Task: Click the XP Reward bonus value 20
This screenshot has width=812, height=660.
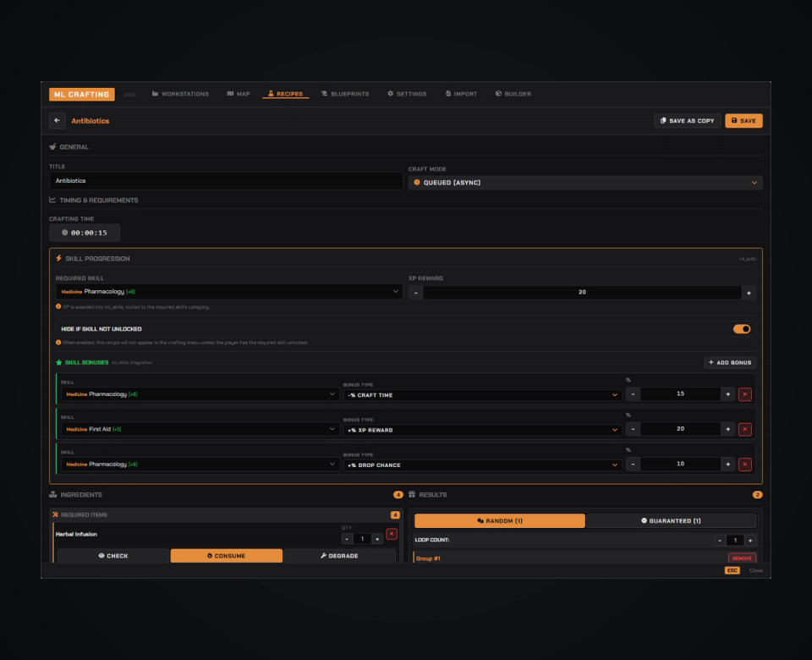Action: [x=680, y=429]
